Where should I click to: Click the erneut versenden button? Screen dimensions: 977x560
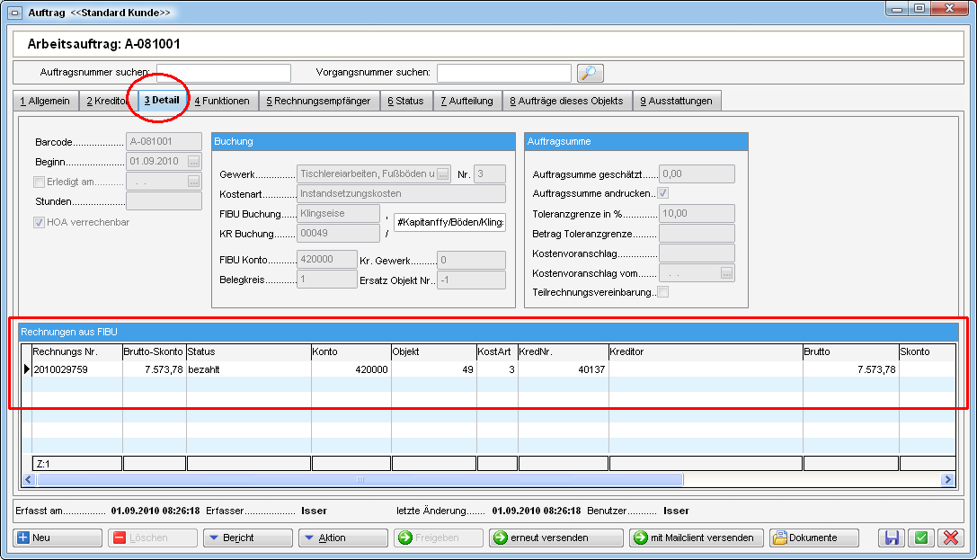(x=555, y=538)
